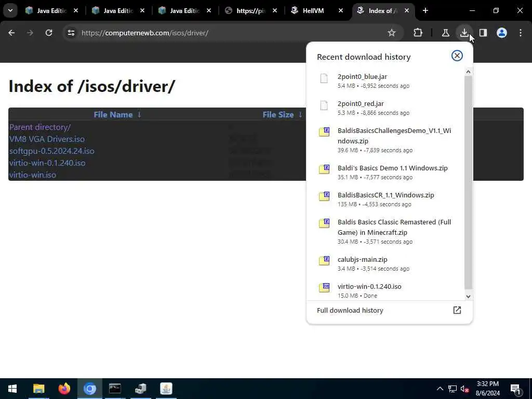This screenshot has width=532, height=399.
Task: Reload the current page
Action: coord(49,33)
